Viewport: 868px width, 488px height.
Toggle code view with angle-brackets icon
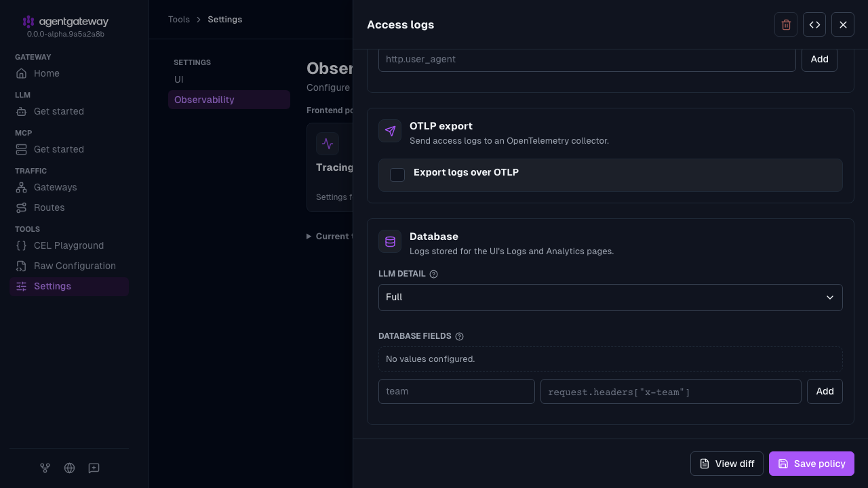pyautogui.click(x=814, y=24)
